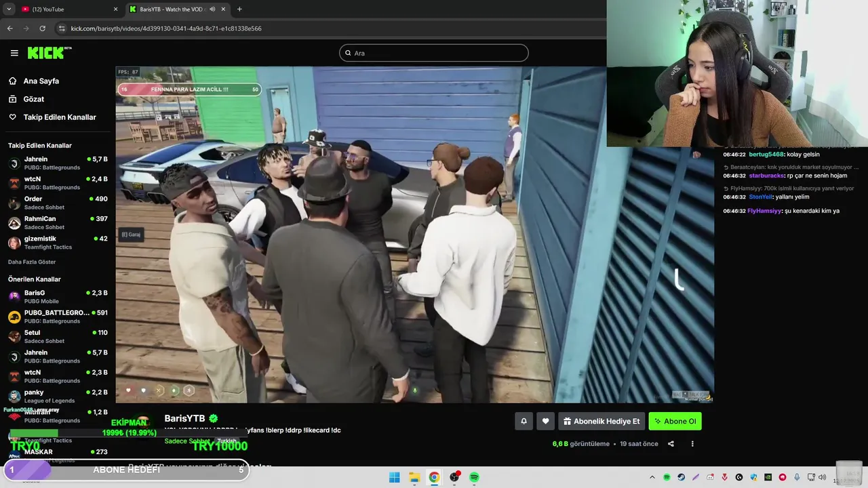Viewport: 868px width, 488px height.
Task: Open the 5etul channel
Action: (58, 337)
